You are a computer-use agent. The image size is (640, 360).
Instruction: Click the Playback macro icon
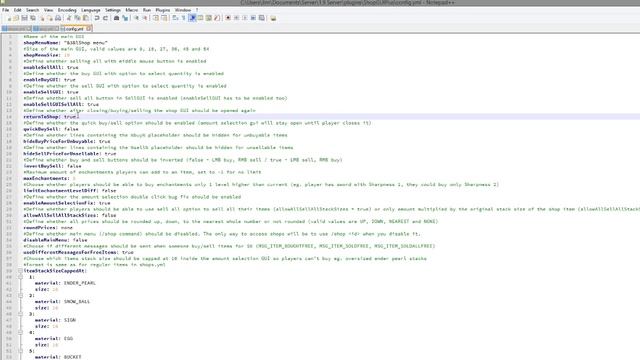(x=245, y=18)
